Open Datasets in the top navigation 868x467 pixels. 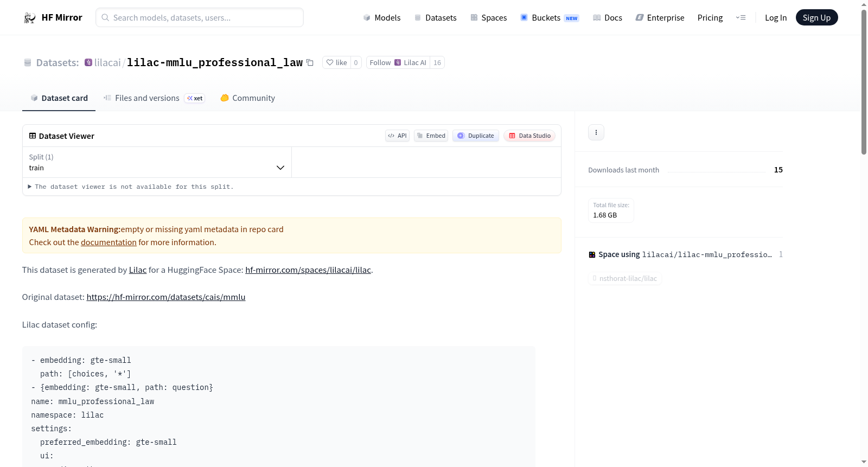click(436, 18)
